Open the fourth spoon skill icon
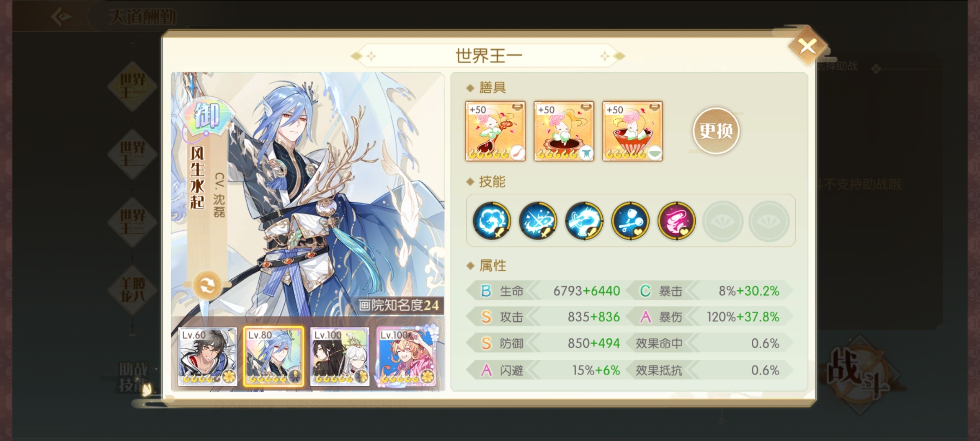This screenshot has width=980, height=441. 630,221
